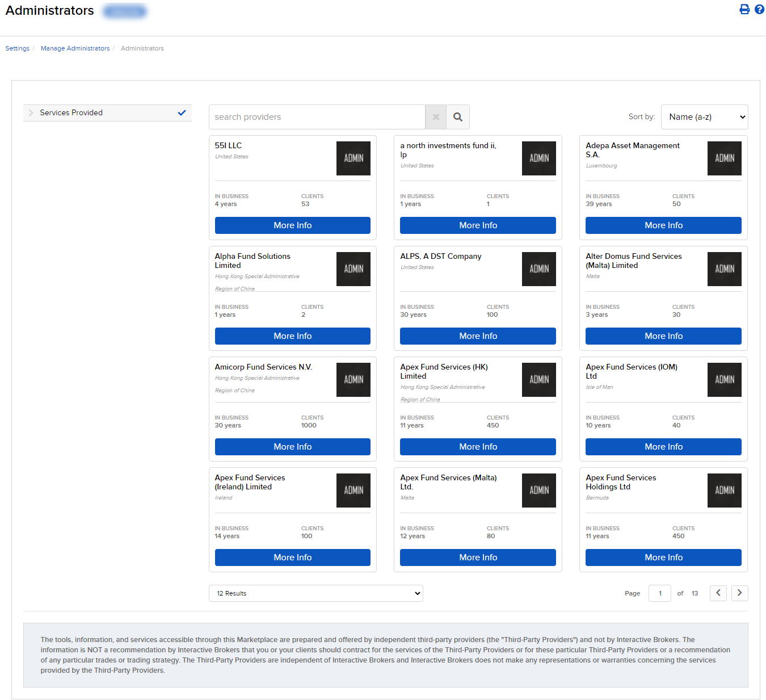The image size is (766, 700).
Task: Click the ADMIN logo for ALPS, A DST Company
Action: pyautogui.click(x=538, y=269)
